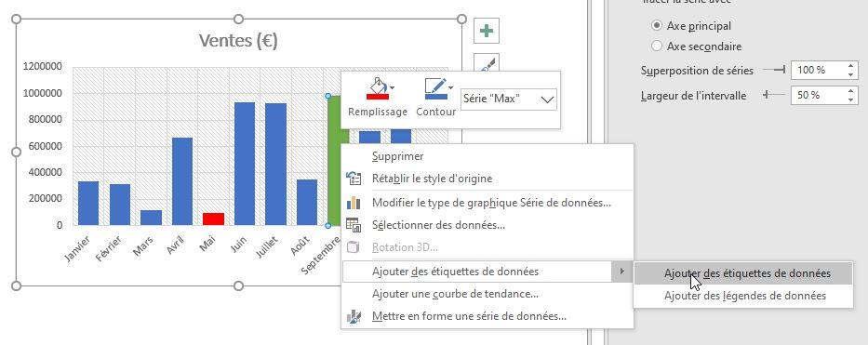Click the Modifier le type de graphique icon
868x345 pixels.
pyautogui.click(x=354, y=203)
